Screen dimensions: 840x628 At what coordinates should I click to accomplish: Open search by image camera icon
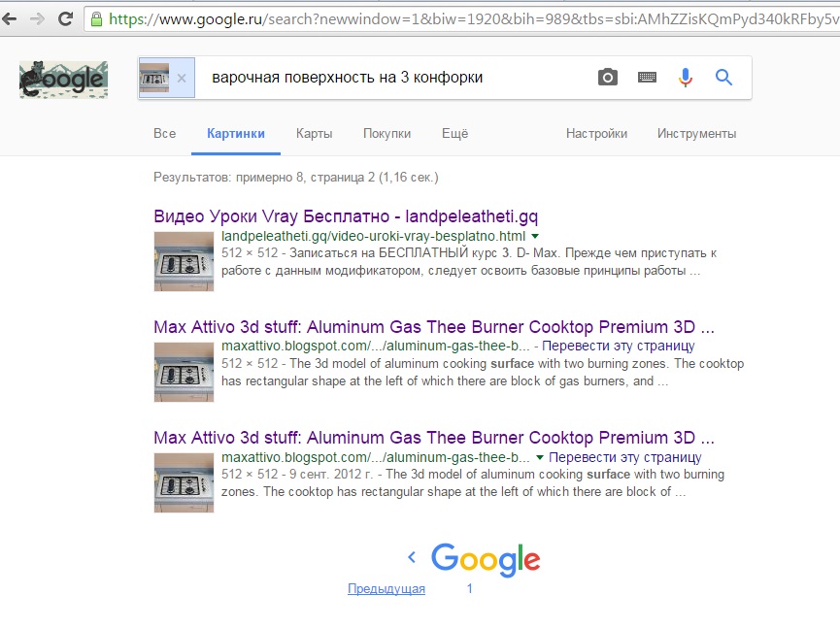(608, 78)
